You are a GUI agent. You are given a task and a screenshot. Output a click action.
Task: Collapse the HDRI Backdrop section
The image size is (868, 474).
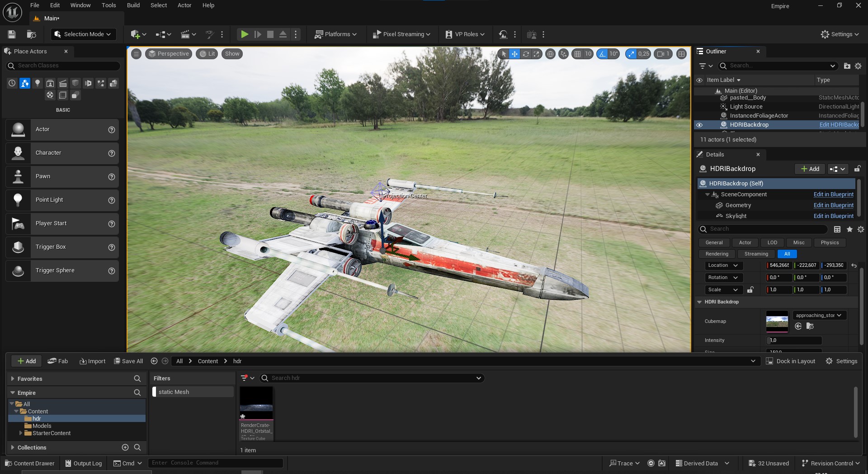(699, 302)
